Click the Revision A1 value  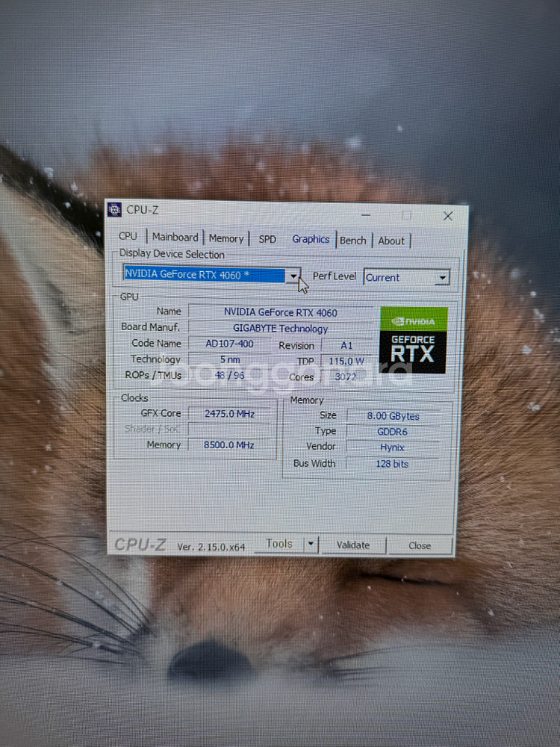(x=346, y=345)
